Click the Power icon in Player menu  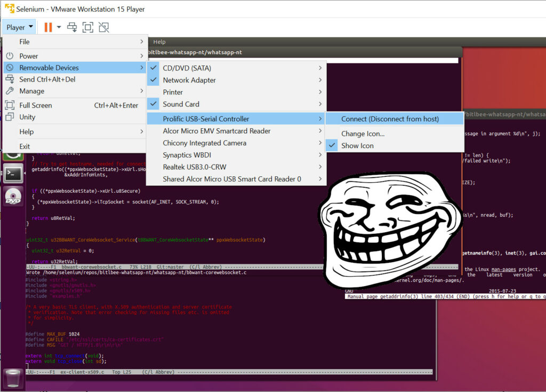point(10,55)
